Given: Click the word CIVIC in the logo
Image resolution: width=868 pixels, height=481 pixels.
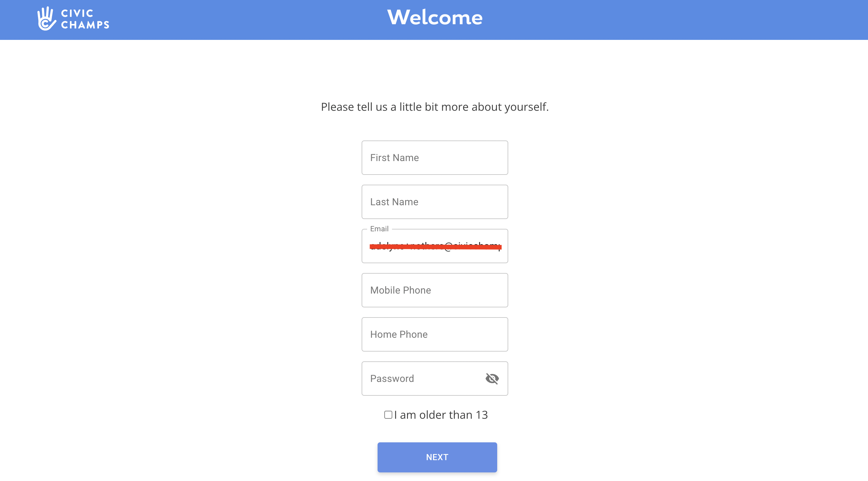Looking at the screenshot, I should pyautogui.click(x=77, y=13).
